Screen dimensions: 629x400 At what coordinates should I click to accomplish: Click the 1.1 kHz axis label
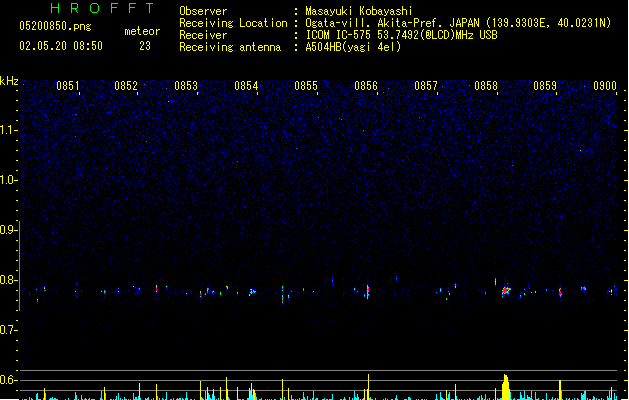(7, 130)
